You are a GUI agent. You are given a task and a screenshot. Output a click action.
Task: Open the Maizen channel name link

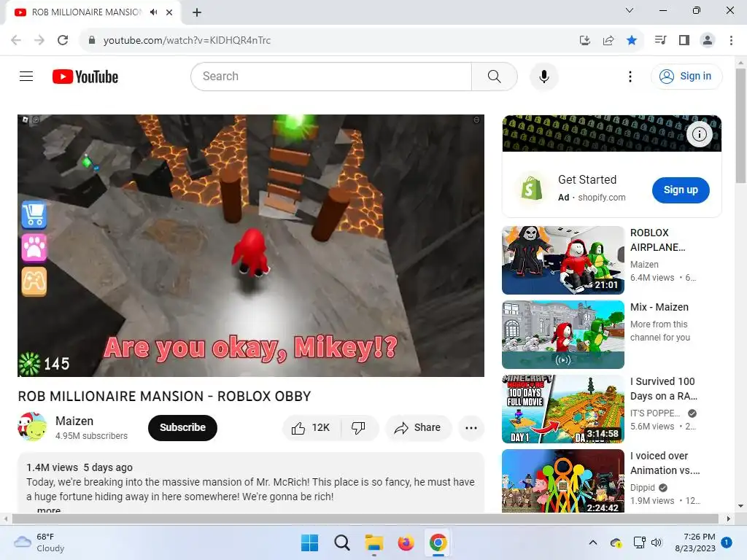tap(74, 421)
